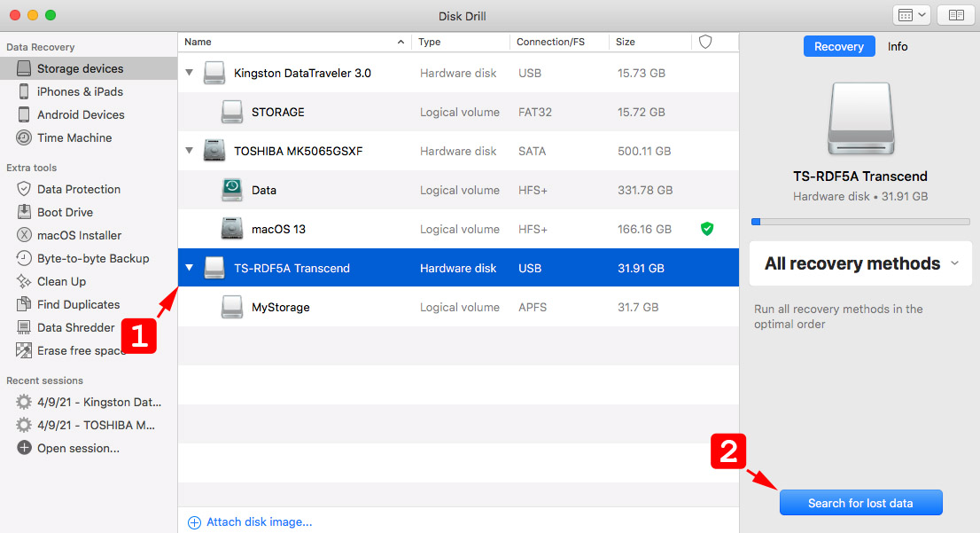The width and height of the screenshot is (980, 533).
Task: Switch to the Info tab
Action: [898, 46]
